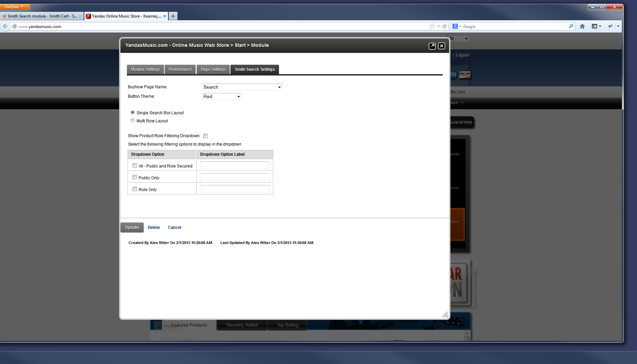The height and width of the screenshot is (364, 637).
Task: Maximize the Module dialog with the arrow icon
Action: (432, 46)
